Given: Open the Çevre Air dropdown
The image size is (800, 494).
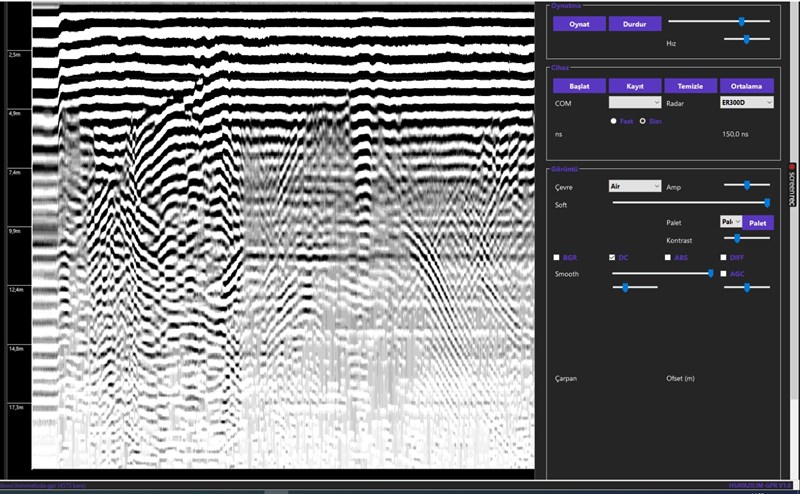Looking at the screenshot, I should tap(635, 186).
